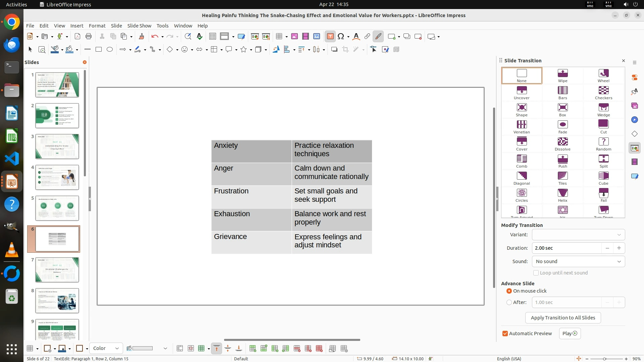The width and height of the screenshot is (644, 362).
Task: Disable the Automatic Preview checkbox
Action: pos(505,334)
